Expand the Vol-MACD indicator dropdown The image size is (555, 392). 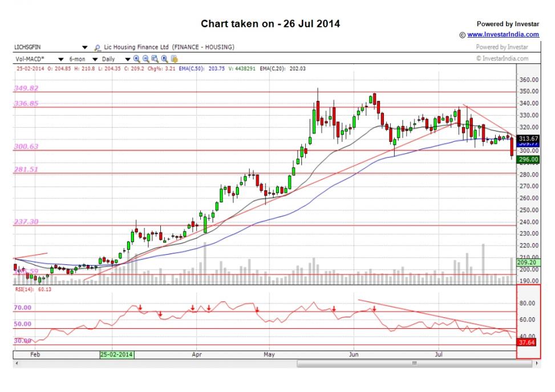click(x=61, y=59)
